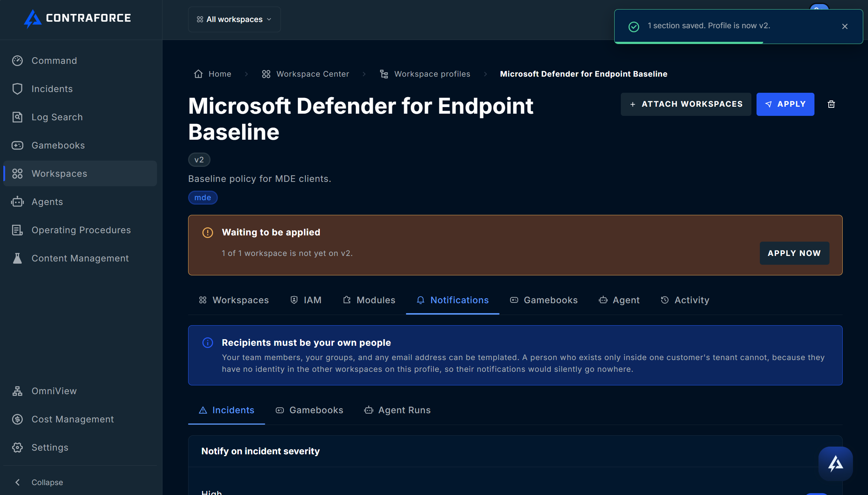Select the Notifications tab
Screen dimensions: 868x495
tap(453, 300)
